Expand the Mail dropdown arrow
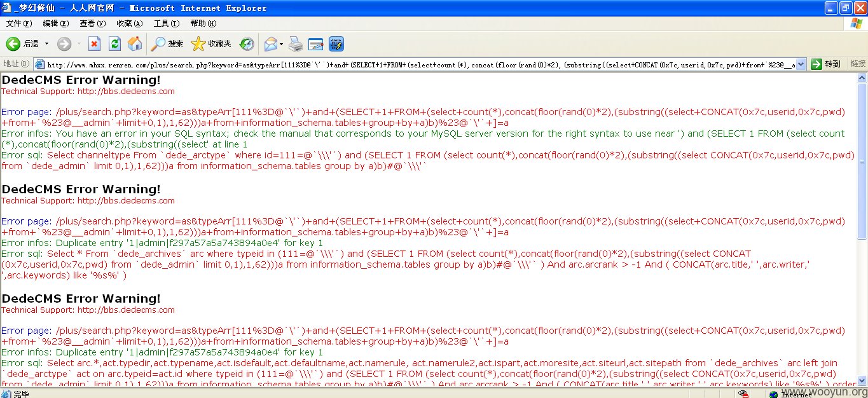This screenshot has height=398, width=868. (281, 44)
